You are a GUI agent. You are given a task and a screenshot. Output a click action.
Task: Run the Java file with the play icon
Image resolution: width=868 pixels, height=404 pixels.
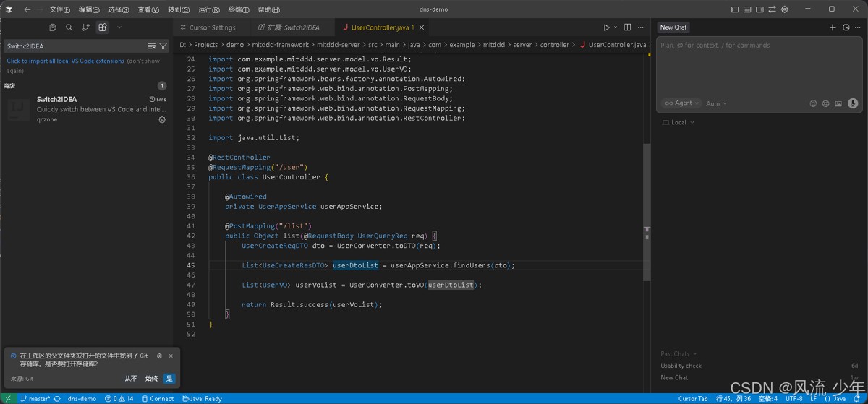(x=606, y=27)
